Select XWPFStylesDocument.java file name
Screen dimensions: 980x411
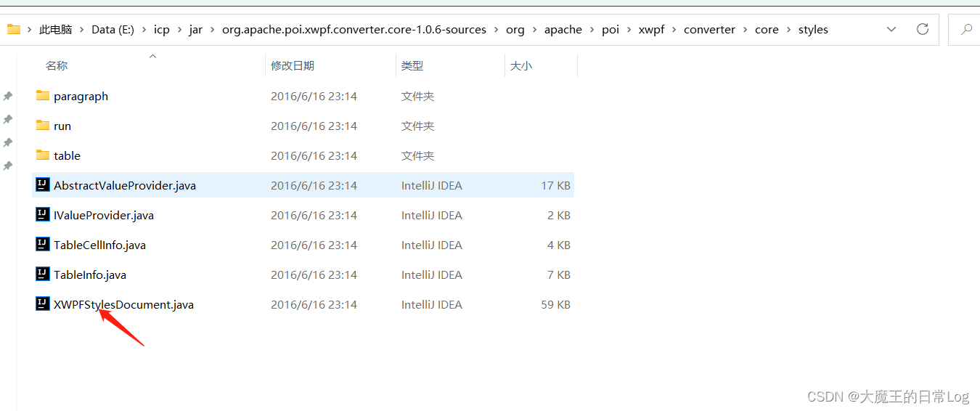[x=123, y=304]
